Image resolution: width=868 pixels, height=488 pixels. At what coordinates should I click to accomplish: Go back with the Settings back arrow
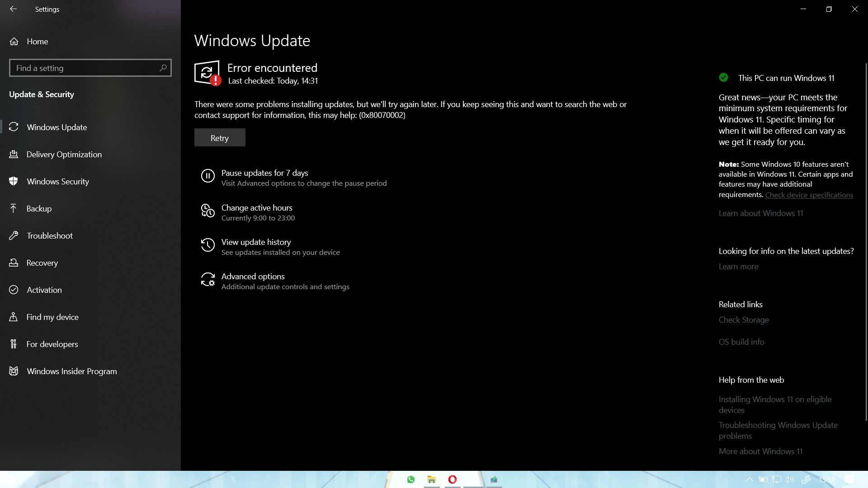click(13, 9)
